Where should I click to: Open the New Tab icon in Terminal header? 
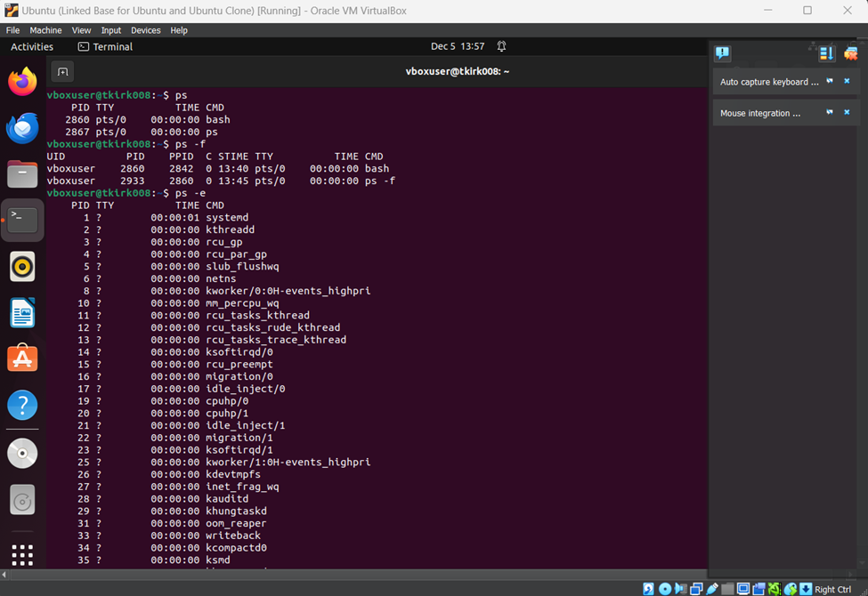61,70
